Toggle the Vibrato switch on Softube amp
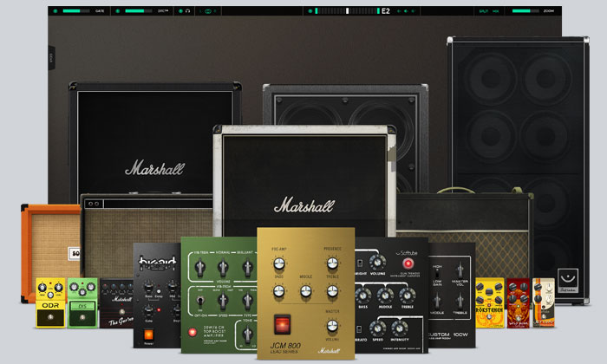The image size is (607, 364). tap(359, 329)
